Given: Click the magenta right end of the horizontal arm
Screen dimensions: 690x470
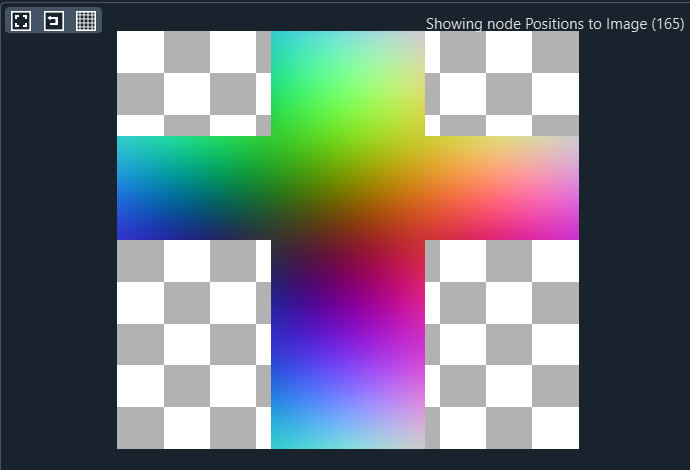Looking at the screenshot, I should 568,225.
